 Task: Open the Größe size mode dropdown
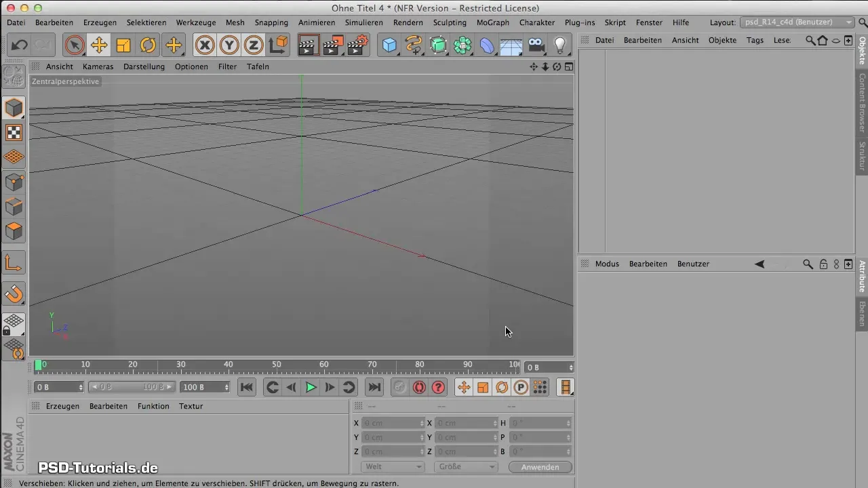coord(466,467)
